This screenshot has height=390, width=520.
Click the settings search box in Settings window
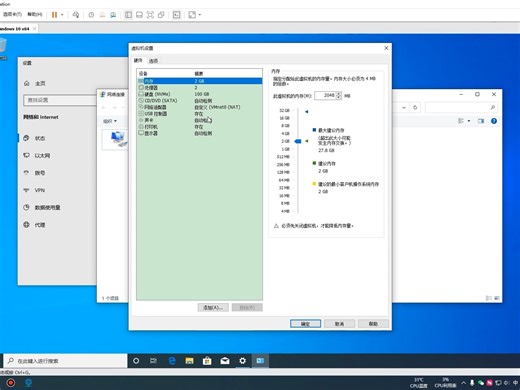click(x=60, y=100)
